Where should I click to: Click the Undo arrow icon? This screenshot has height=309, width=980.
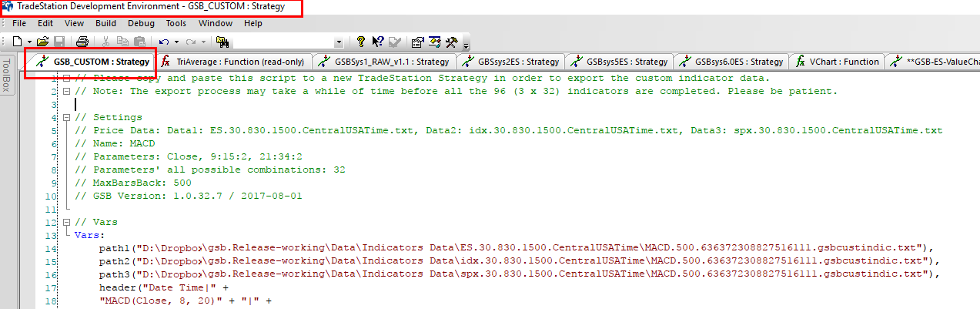(164, 42)
